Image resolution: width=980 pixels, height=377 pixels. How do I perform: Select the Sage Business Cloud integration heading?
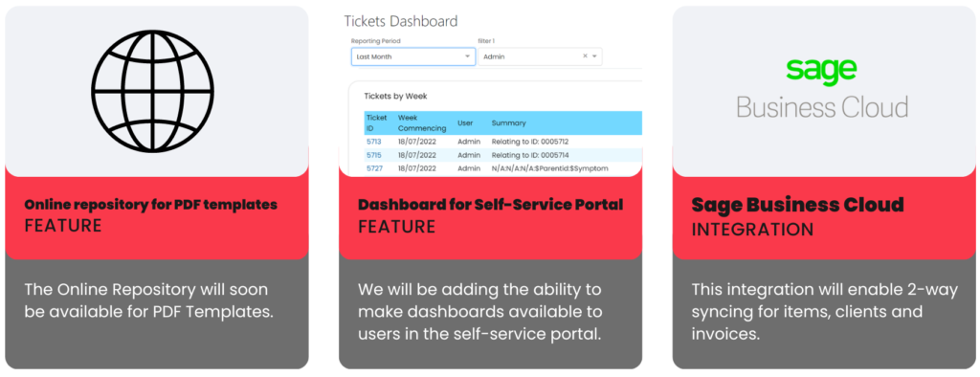pos(797,205)
